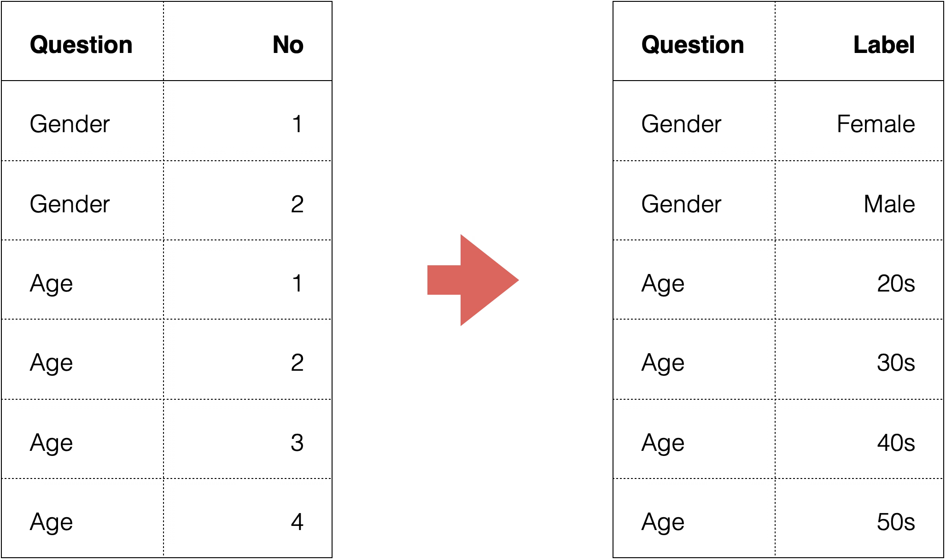The height and width of the screenshot is (560, 946).
Task: Click the Age cell beside number 4
Action: tap(51, 522)
